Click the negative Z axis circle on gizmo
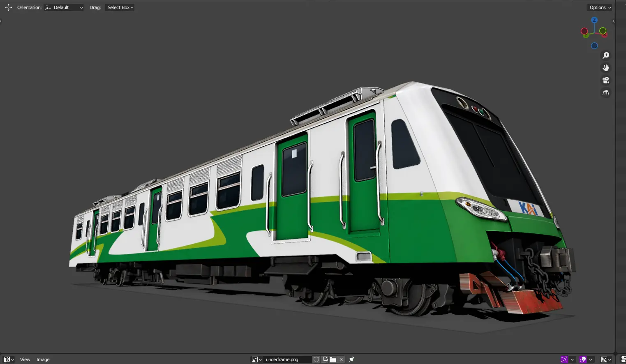This screenshot has width=626, height=364. (x=594, y=46)
